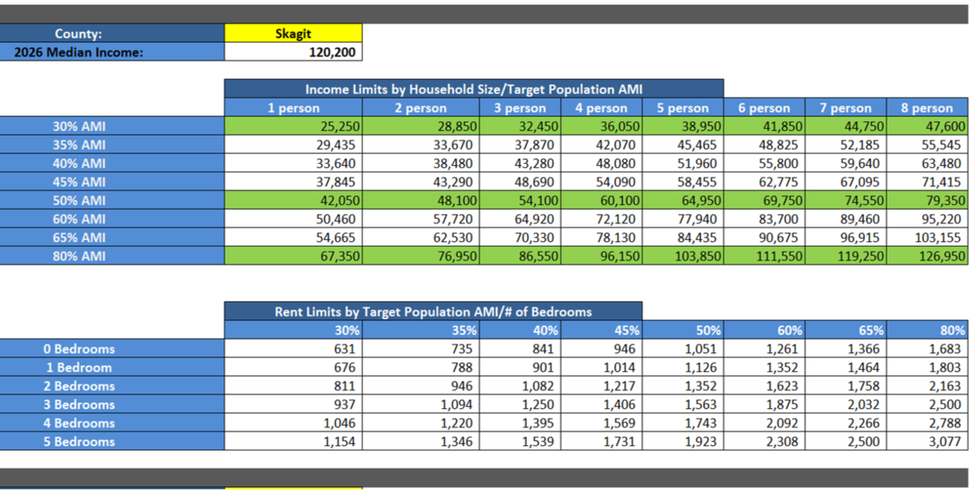This screenshot has height=490, width=980.
Task: Select the 2 person column header
Action: coord(421,107)
